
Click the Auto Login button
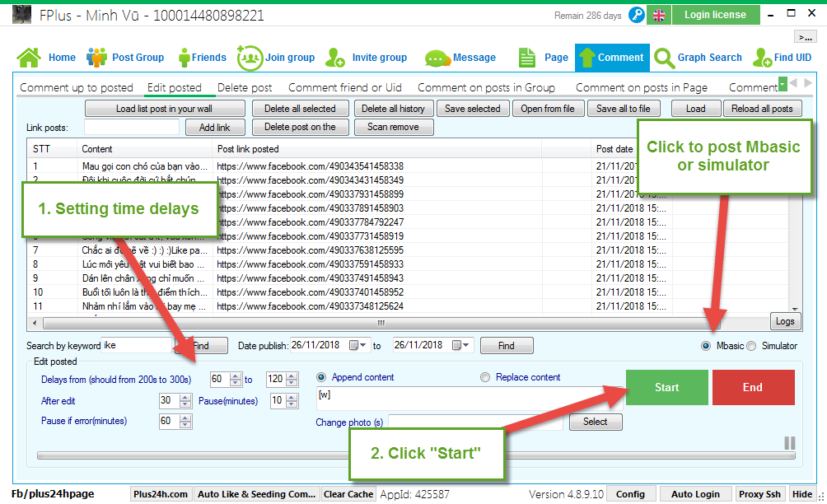click(x=695, y=494)
